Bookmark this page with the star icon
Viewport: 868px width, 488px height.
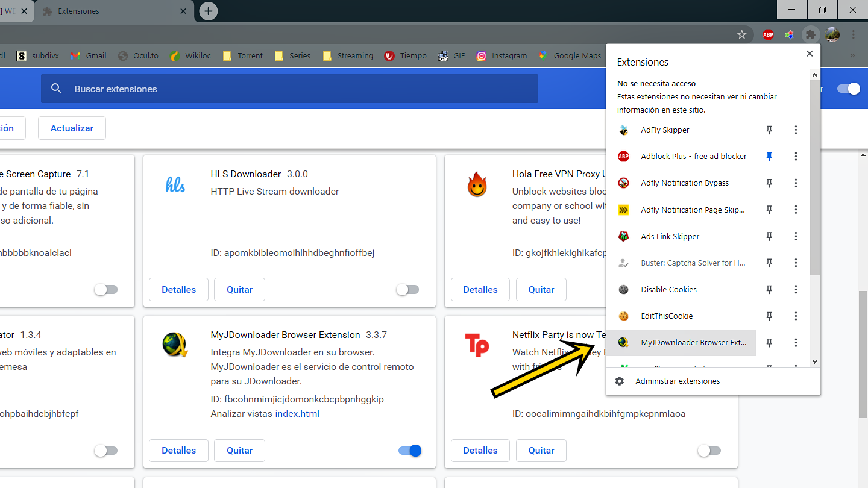pyautogui.click(x=742, y=34)
